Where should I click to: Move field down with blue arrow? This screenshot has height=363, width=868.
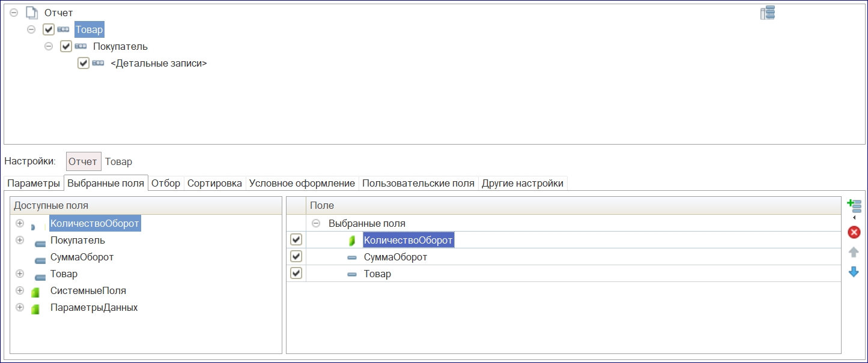(854, 272)
